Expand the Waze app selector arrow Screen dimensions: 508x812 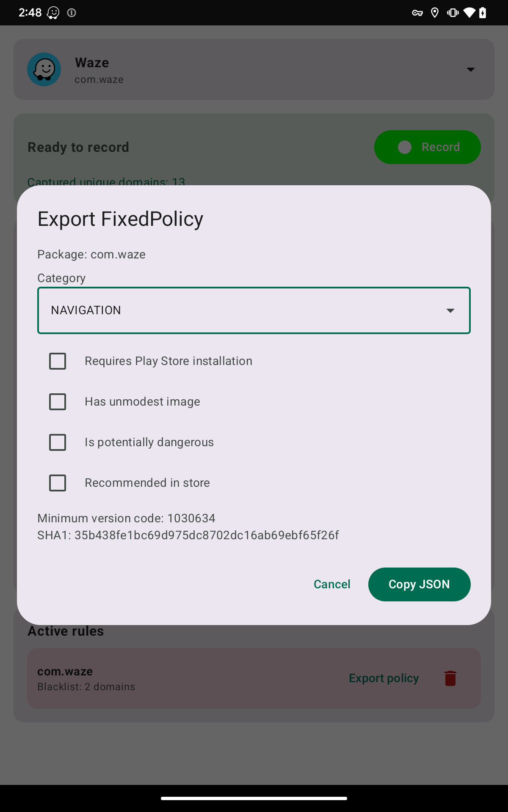(471, 69)
